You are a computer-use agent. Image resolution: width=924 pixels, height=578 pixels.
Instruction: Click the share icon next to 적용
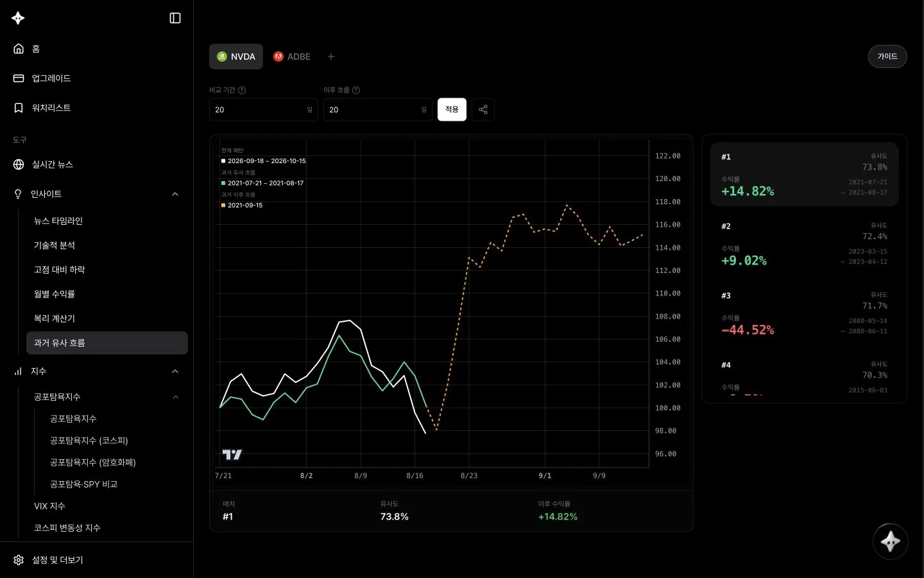[483, 110]
